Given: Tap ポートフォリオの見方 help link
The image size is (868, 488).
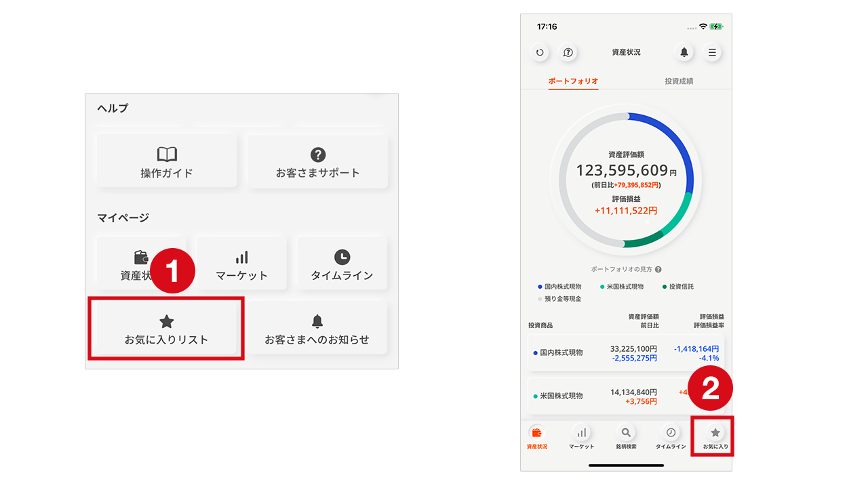Looking at the screenshot, I should (626, 269).
